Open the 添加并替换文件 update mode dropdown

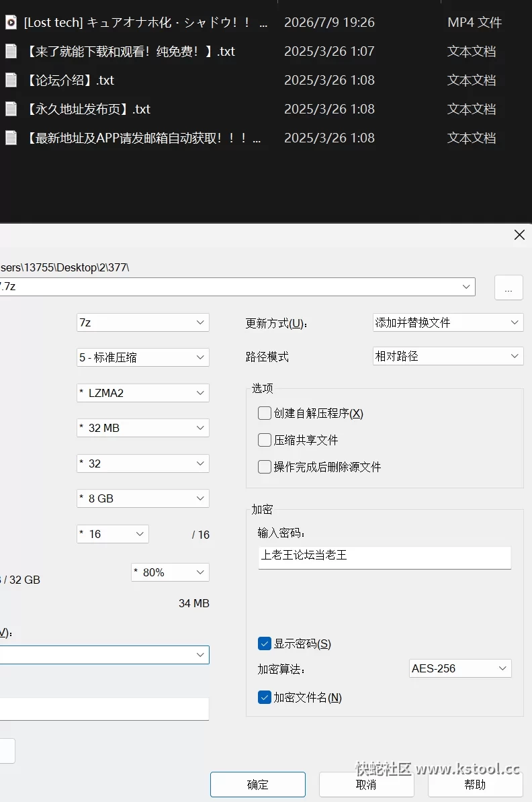[x=448, y=322]
